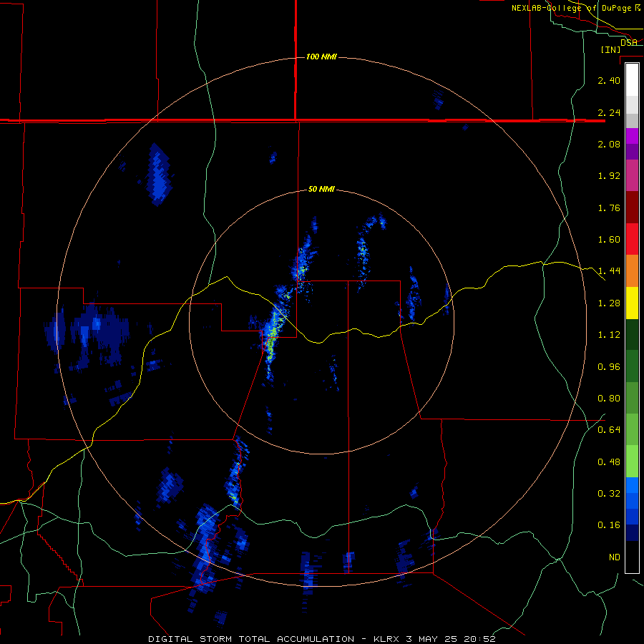644x644 pixels.
Task: Click the 0.16 legend value
Action: (609, 525)
